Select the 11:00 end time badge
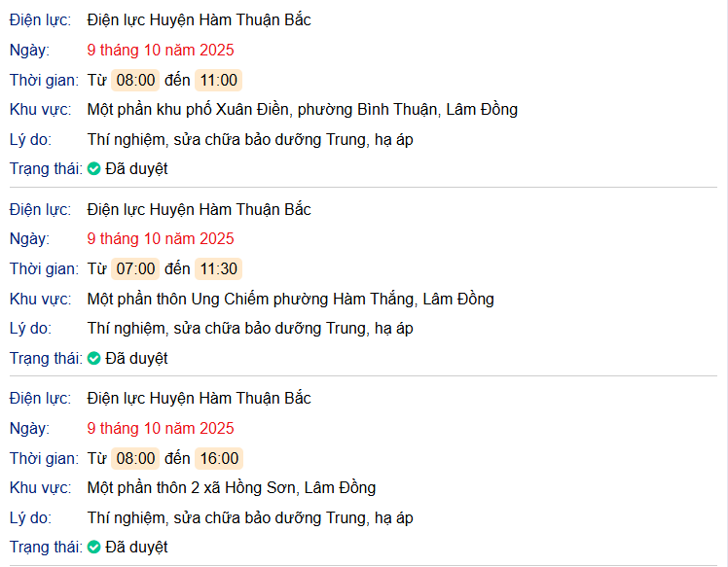Screen dimensions: 728x567 pyautogui.click(x=219, y=81)
